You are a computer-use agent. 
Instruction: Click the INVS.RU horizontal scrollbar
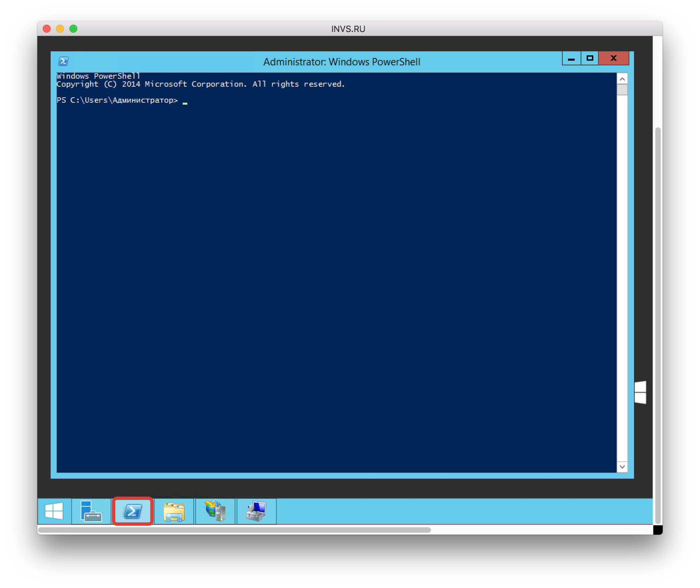pyautogui.click(x=234, y=530)
